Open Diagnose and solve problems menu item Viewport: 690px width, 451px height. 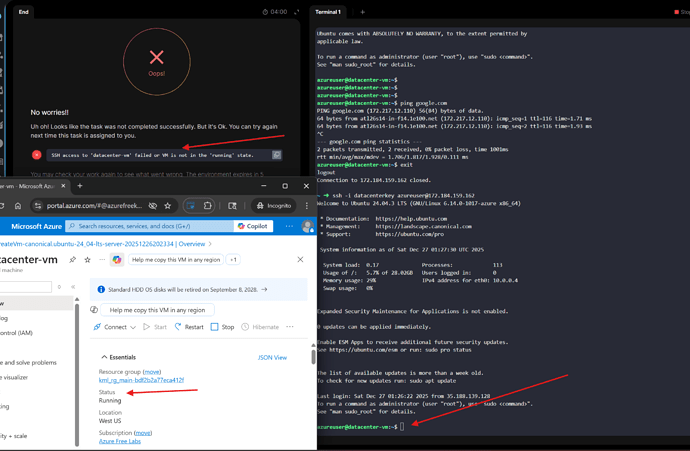coord(29,363)
